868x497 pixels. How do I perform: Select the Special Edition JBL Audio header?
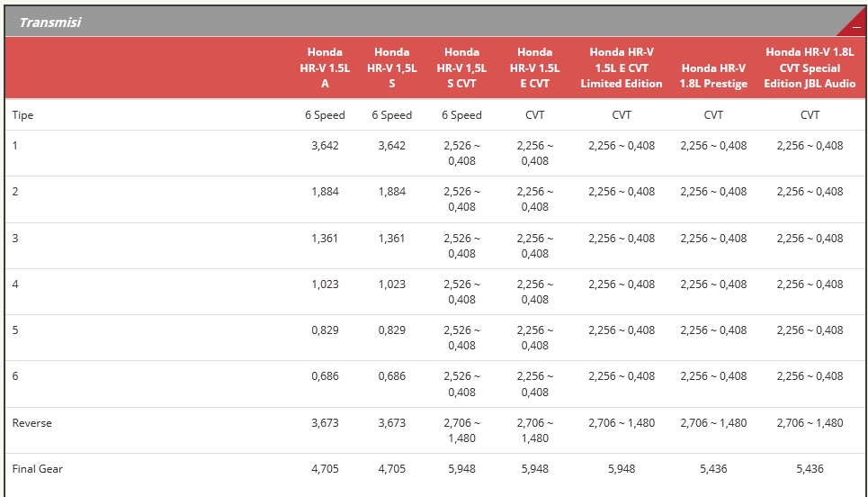click(810, 68)
